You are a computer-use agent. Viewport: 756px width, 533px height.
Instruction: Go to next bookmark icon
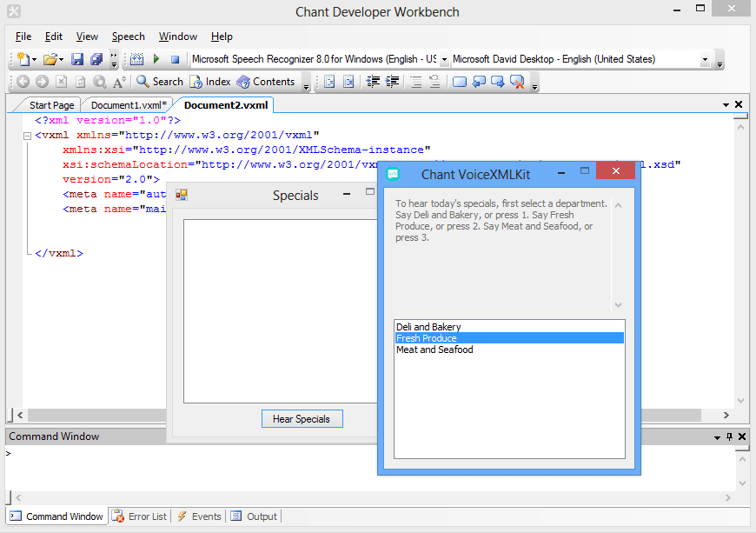498,82
